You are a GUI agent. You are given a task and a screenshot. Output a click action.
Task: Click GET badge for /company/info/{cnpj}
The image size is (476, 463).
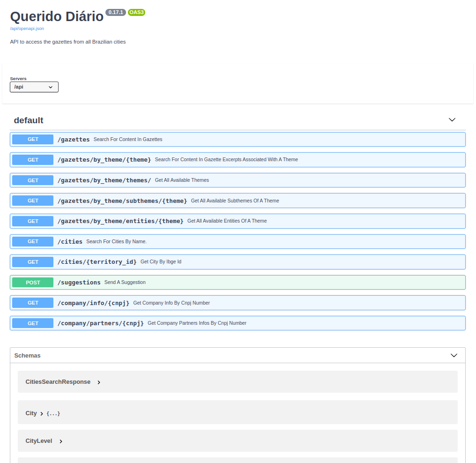coord(33,303)
